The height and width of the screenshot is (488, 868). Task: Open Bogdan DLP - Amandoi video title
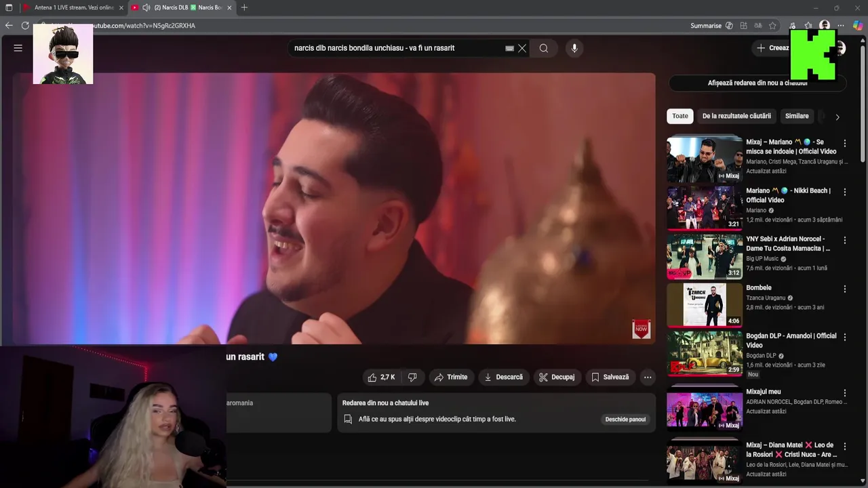tap(791, 340)
